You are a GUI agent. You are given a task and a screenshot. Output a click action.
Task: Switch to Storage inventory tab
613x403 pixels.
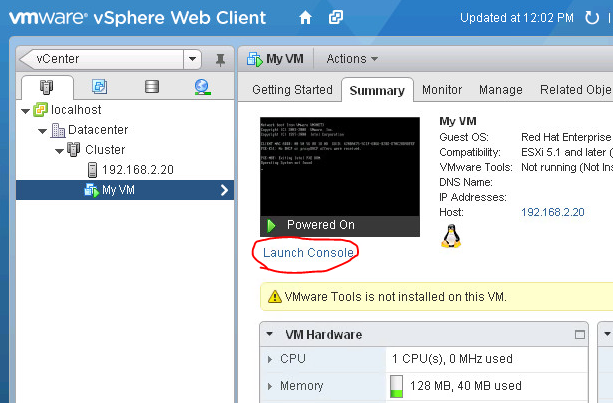tap(152, 86)
